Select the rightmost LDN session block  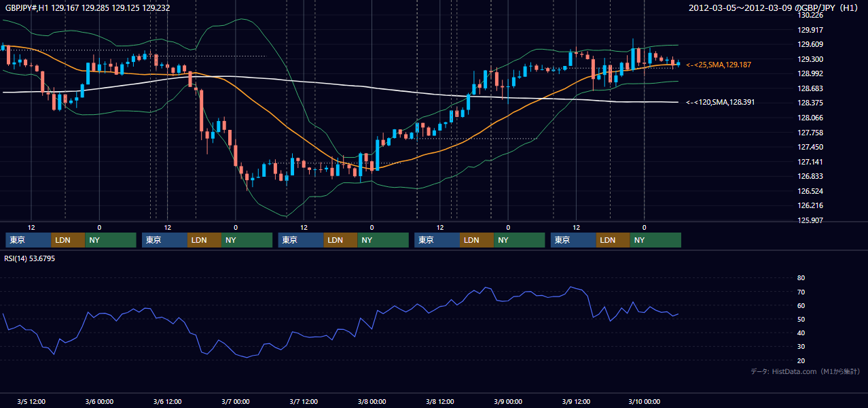click(x=613, y=240)
